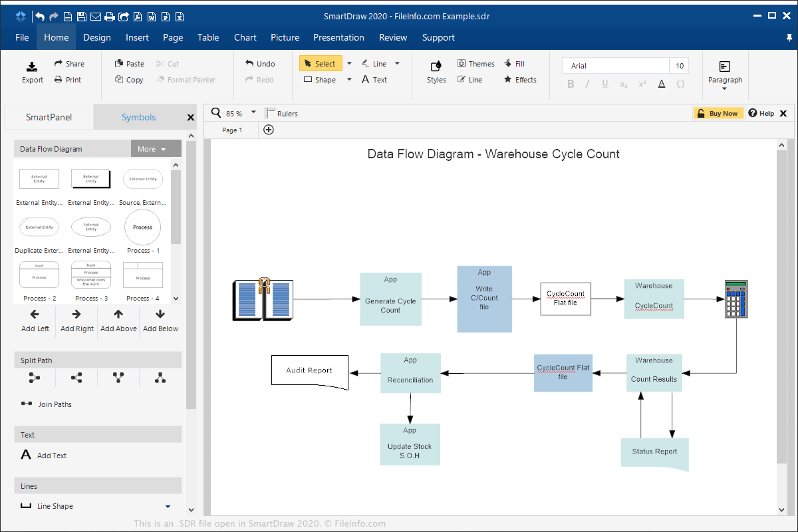The height and width of the screenshot is (532, 798).
Task: Select the Page 1 tab
Action: point(232,130)
